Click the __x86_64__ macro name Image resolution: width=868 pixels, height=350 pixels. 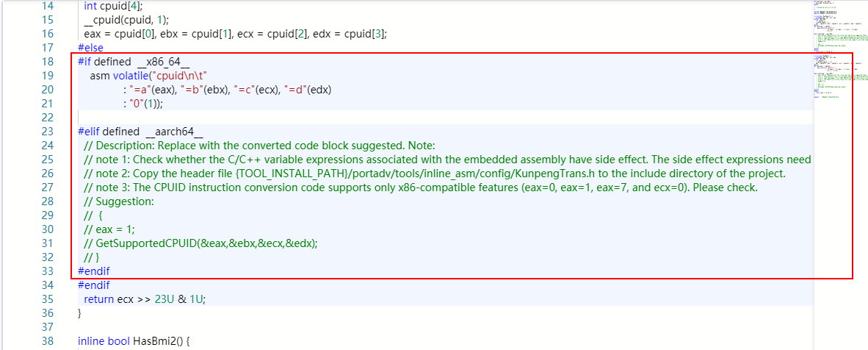point(163,62)
